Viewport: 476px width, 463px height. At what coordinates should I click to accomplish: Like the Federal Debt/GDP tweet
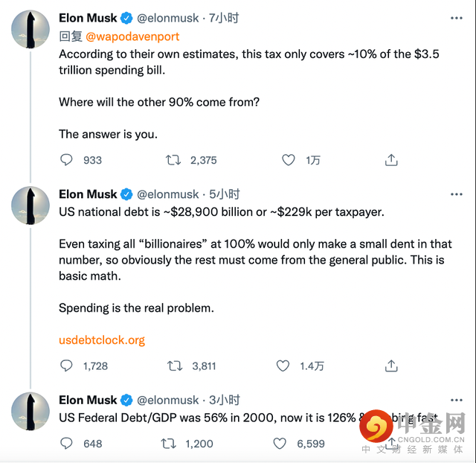point(280,444)
